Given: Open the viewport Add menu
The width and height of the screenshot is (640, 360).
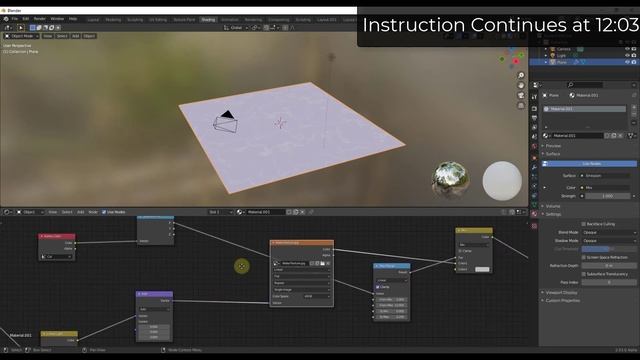Looking at the screenshot, I should tap(76, 36).
